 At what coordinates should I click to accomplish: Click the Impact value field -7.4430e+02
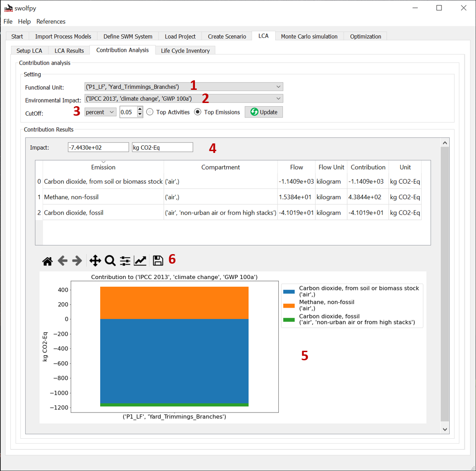pos(98,147)
